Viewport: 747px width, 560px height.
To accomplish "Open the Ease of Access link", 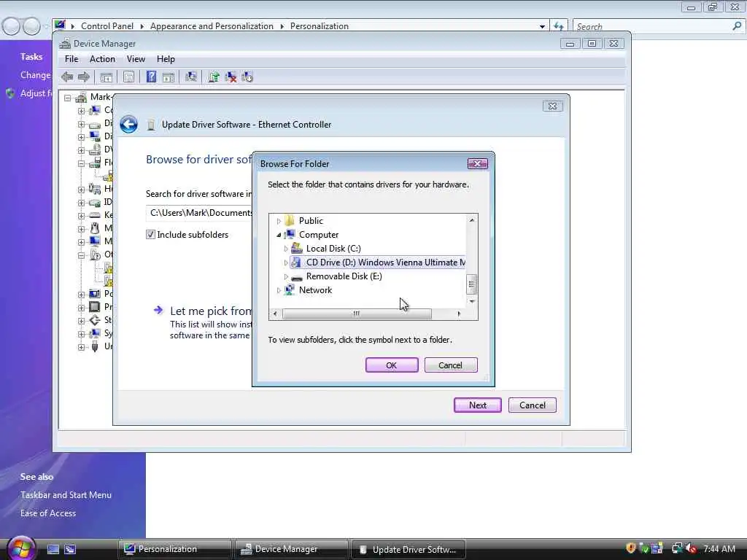I will coord(48,513).
